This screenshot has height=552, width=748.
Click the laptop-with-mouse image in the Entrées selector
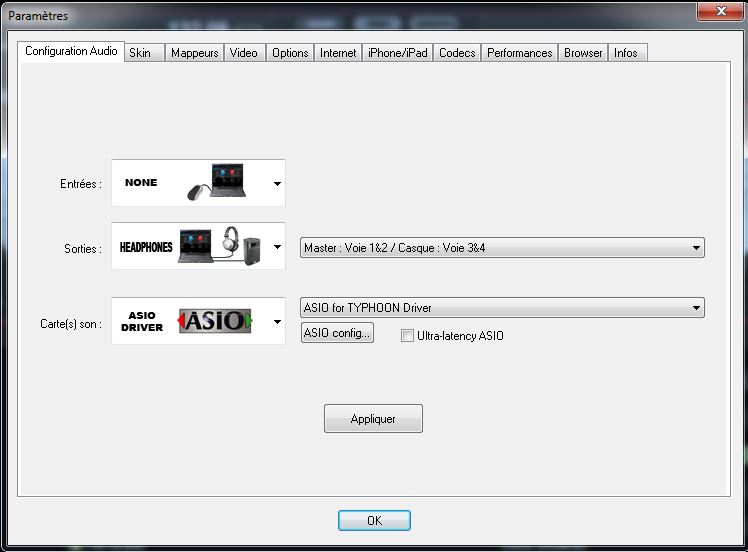tap(217, 182)
